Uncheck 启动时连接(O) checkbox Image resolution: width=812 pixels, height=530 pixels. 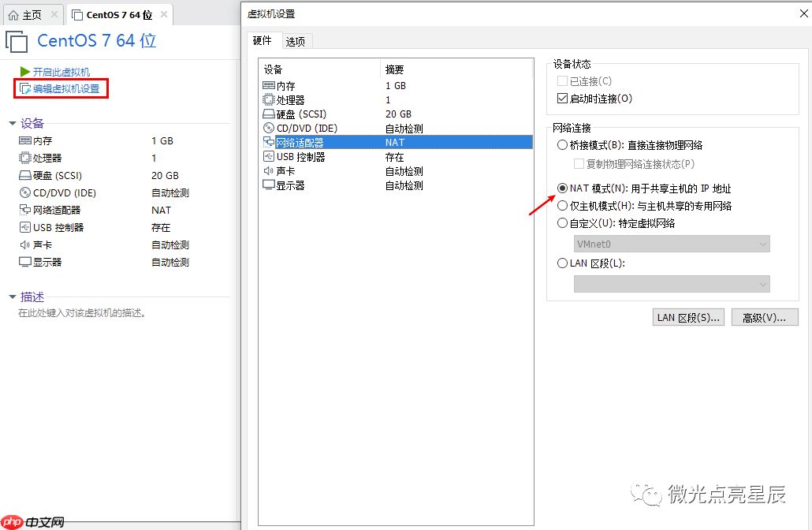562,98
